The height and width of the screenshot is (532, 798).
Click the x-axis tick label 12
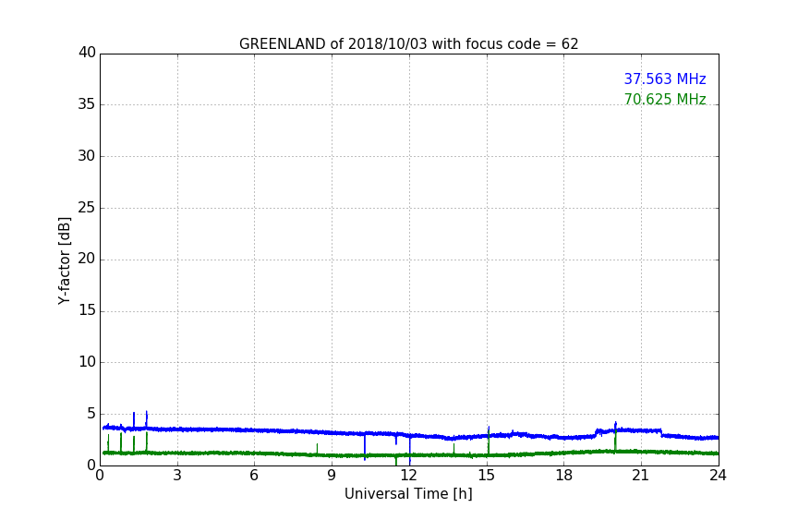[409, 476]
